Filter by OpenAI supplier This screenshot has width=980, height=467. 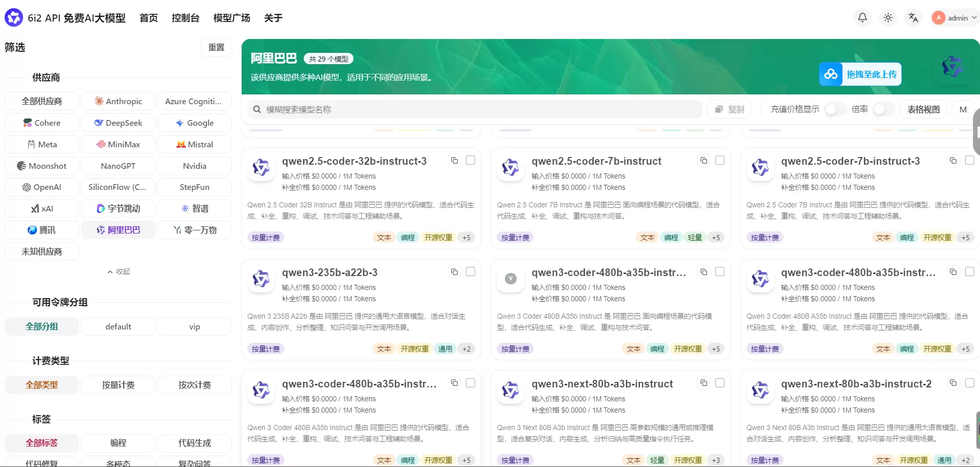tap(42, 187)
